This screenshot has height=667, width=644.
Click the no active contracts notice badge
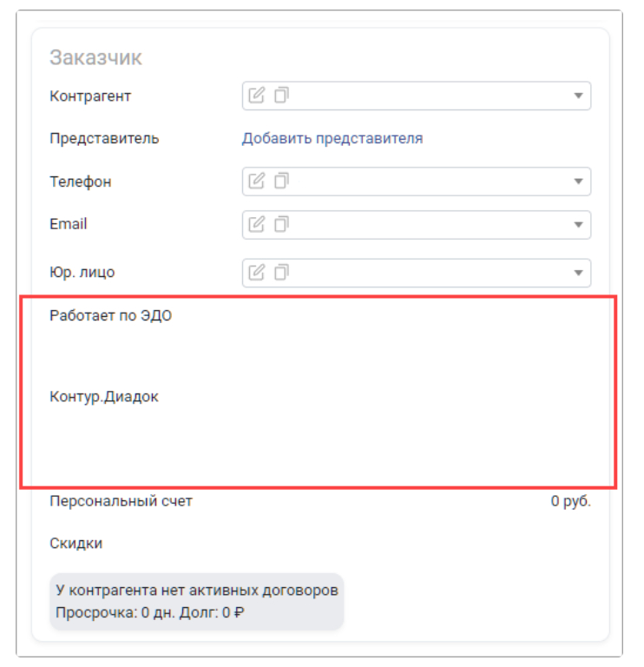197,601
